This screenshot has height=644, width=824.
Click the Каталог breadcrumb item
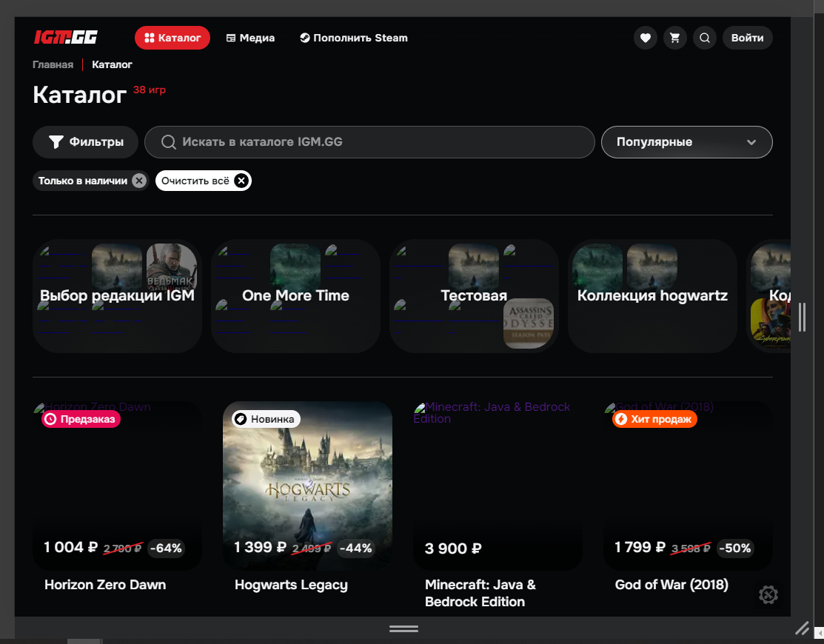click(112, 64)
